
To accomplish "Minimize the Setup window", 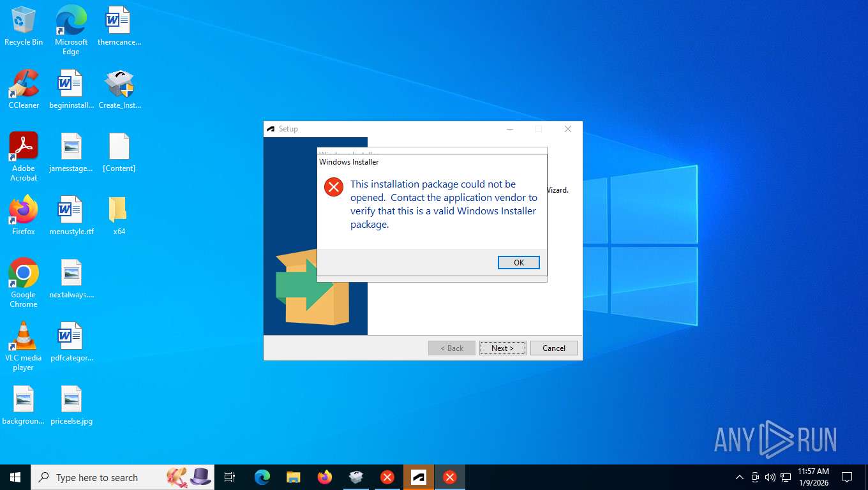I will [510, 129].
